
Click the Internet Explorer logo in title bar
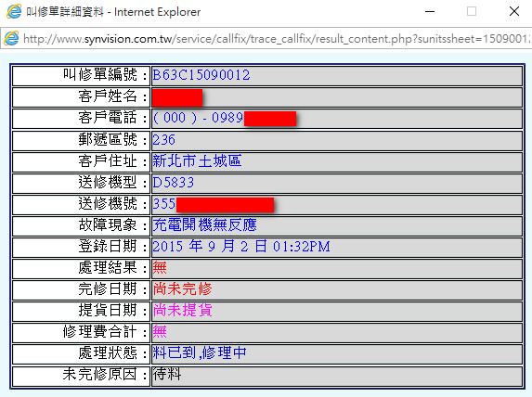click(x=14, y=11)
